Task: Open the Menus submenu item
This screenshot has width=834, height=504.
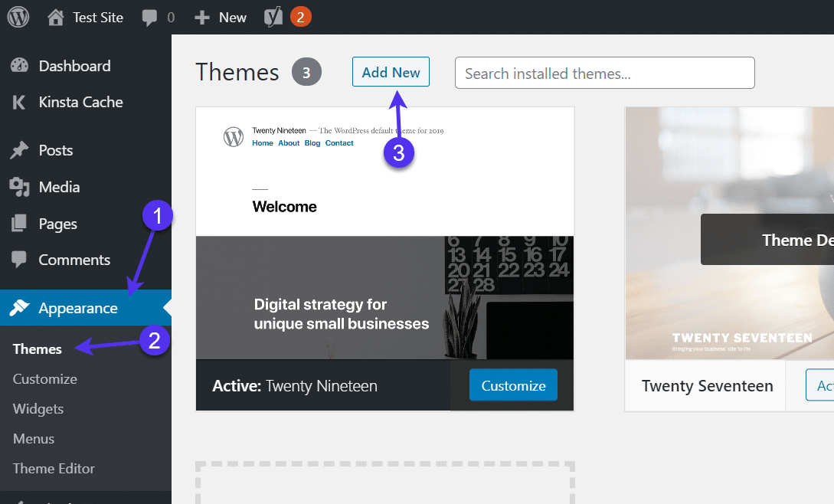Action: coord(34,438)
